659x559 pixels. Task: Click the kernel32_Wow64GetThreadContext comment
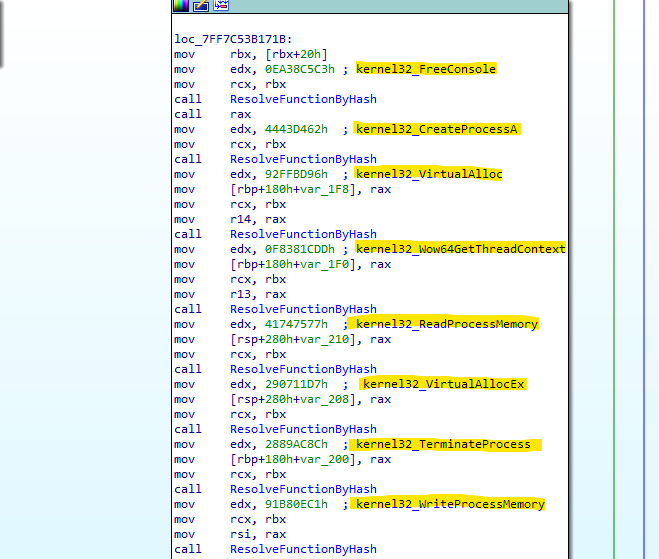(461, 249)
